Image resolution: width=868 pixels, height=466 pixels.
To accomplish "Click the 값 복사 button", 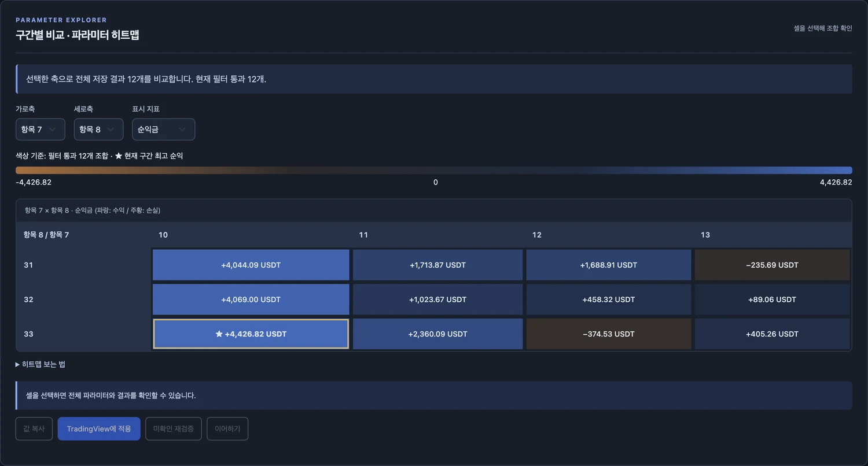I will click(34, 429).
